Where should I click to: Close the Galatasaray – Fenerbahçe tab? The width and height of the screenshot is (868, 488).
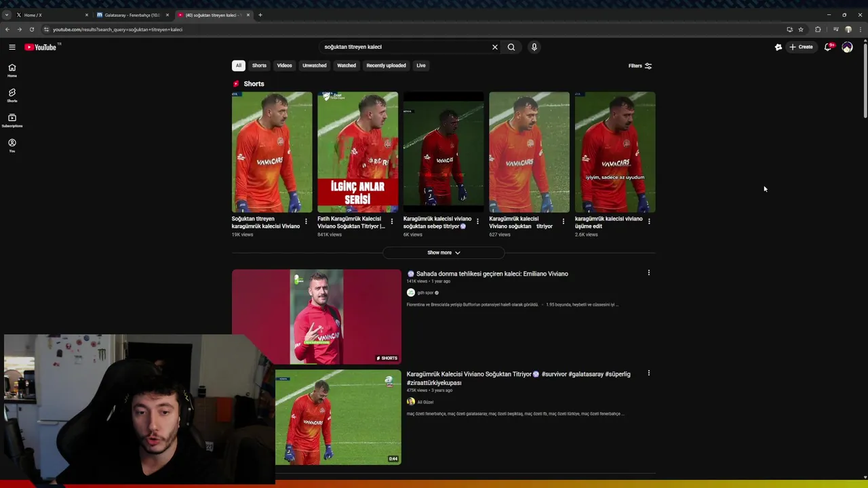(x=167, y=15)
